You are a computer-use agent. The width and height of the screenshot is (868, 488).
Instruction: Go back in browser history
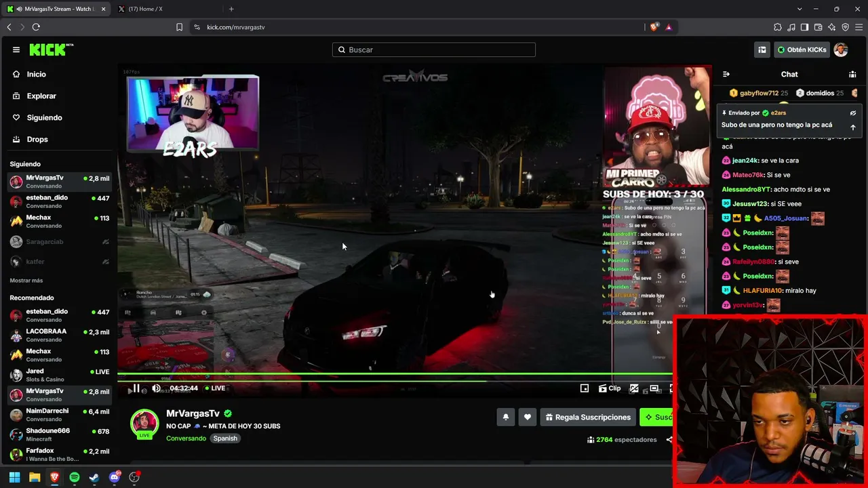[9, 27]
